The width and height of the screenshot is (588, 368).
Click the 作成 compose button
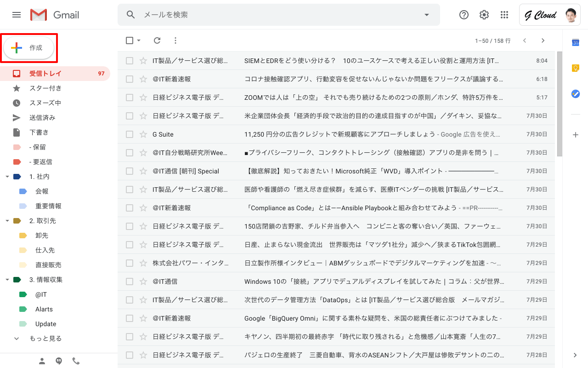[x=29, y=48]
